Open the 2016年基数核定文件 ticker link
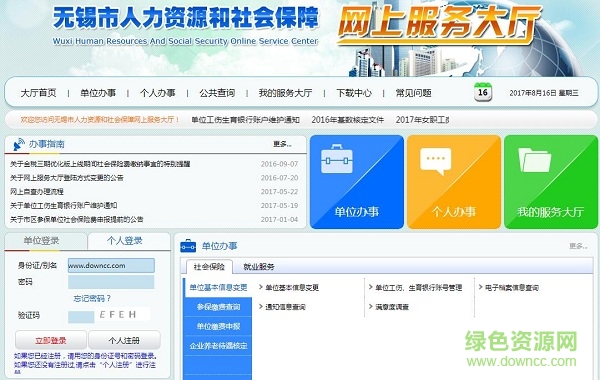The width and height of the screenshot is (600, 380). tap(347, 120)
